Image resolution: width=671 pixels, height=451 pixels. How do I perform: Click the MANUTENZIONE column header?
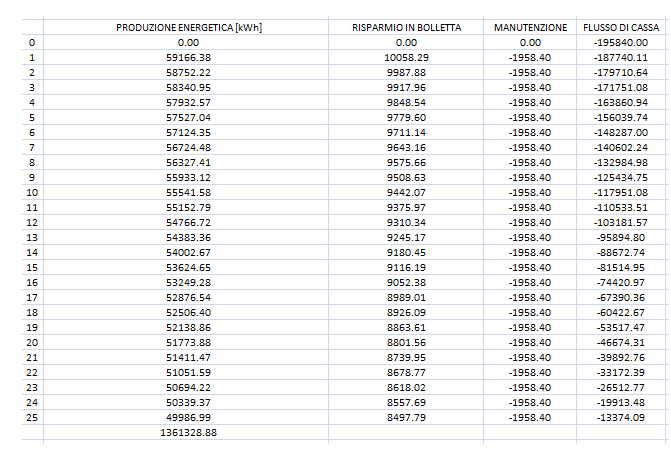coord(530,27)
